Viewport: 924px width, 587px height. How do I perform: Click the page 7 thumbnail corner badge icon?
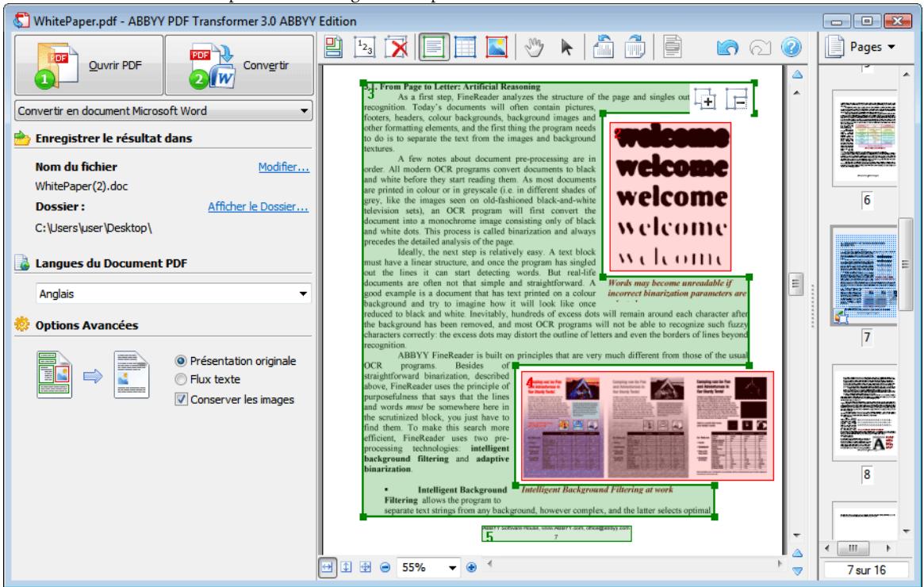coord(841,317)
